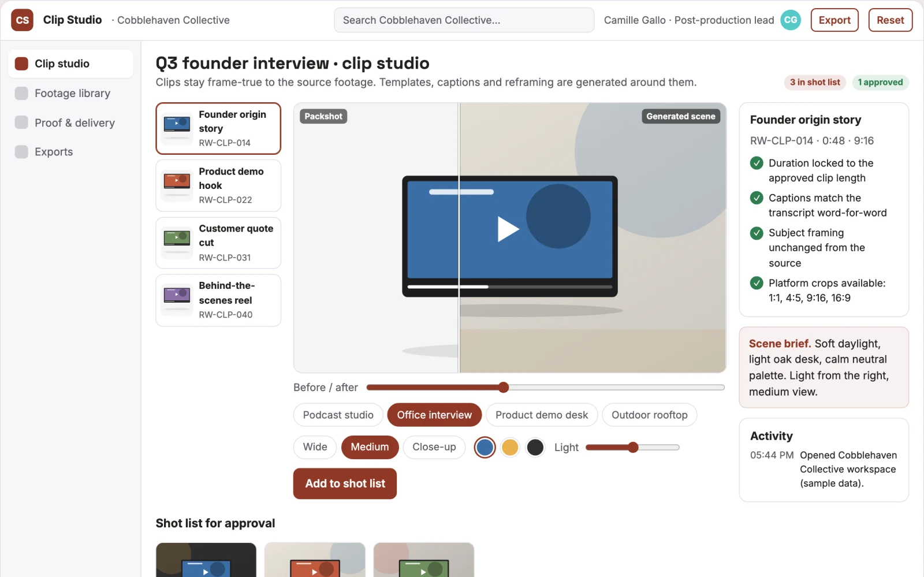Select the Product demo hook clip
924x577 pixels.
218,185
